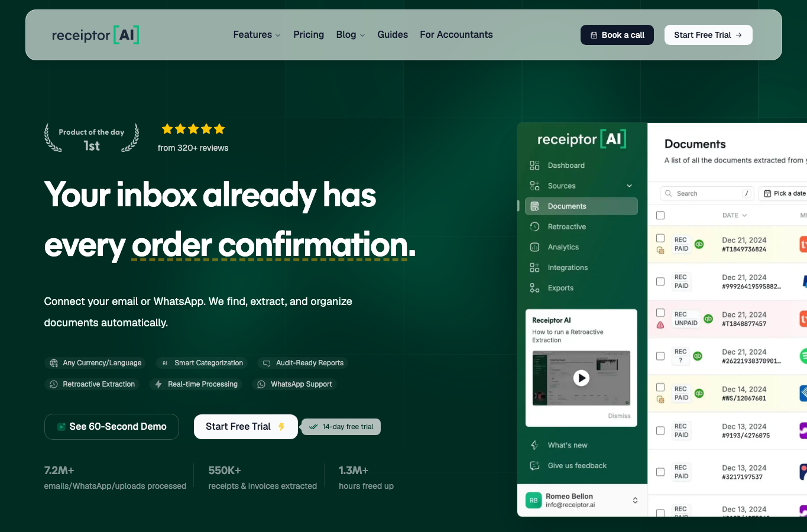Click the Give us feedback icon
807x532 pixels.
(x=534, y=466)
